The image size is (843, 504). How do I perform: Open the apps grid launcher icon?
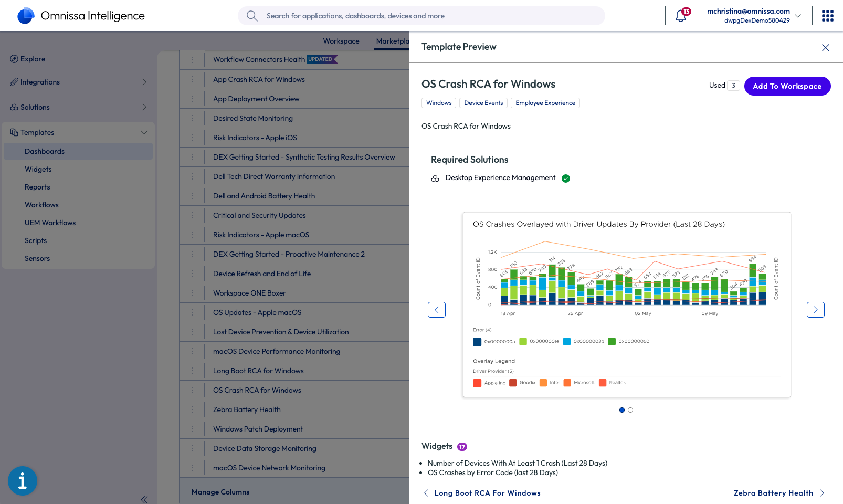pos(827,16)
